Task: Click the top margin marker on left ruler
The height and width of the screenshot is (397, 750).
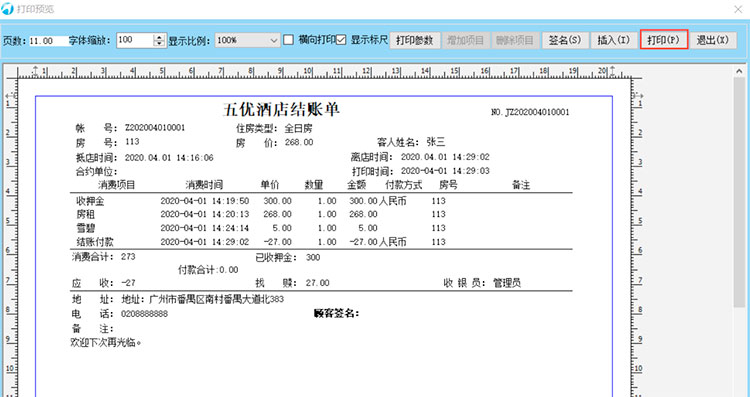Action: click(x=10, y=97)
